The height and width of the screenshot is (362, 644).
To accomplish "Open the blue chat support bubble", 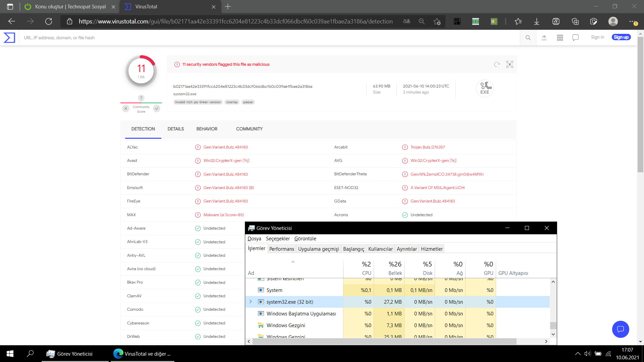I will pyautogui.click(x=620, y=329).
